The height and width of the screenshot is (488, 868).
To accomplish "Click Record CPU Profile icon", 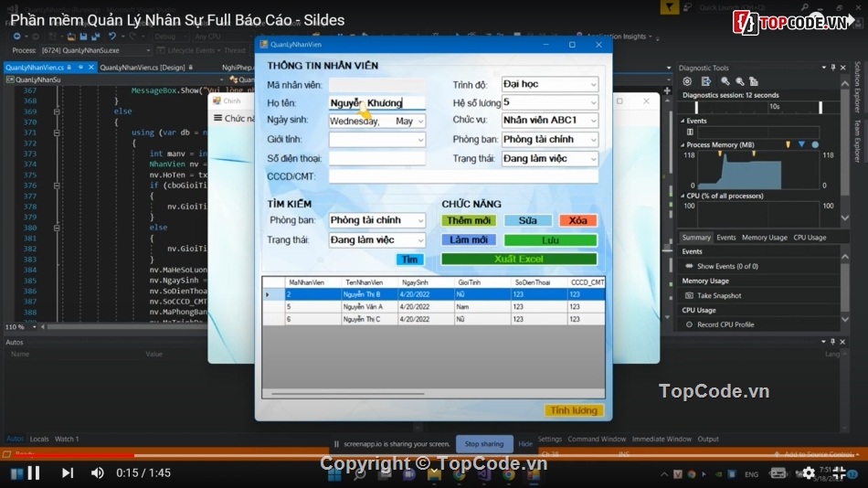I will coord(689,324).
